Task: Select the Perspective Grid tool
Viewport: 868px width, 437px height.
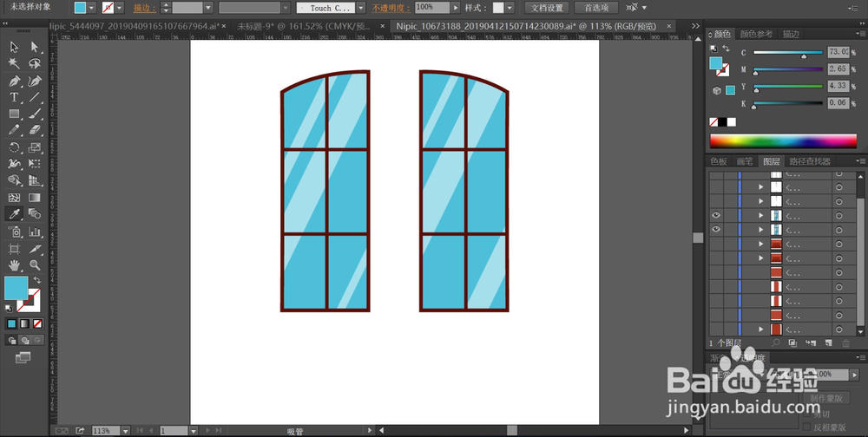Action: click(x=35, y=180)
